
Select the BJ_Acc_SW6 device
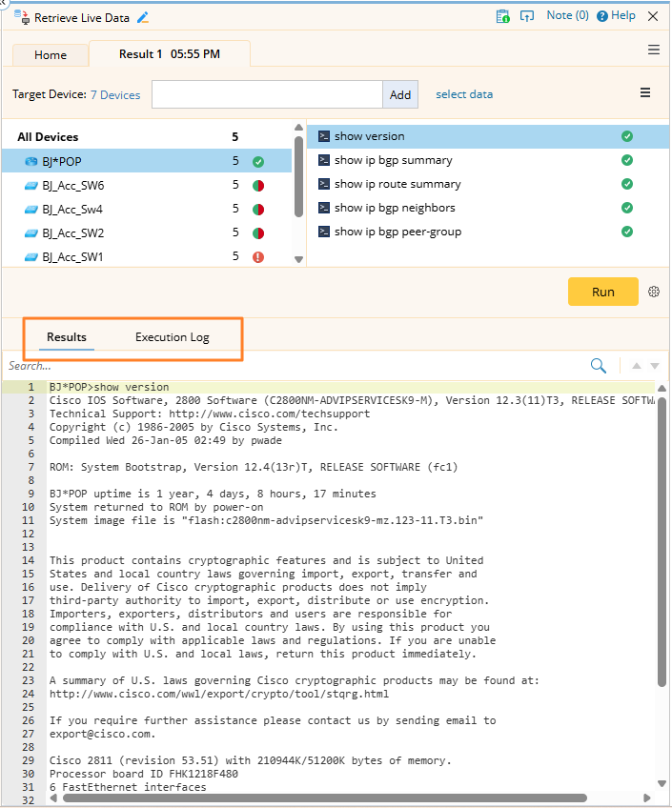(72, 185)
